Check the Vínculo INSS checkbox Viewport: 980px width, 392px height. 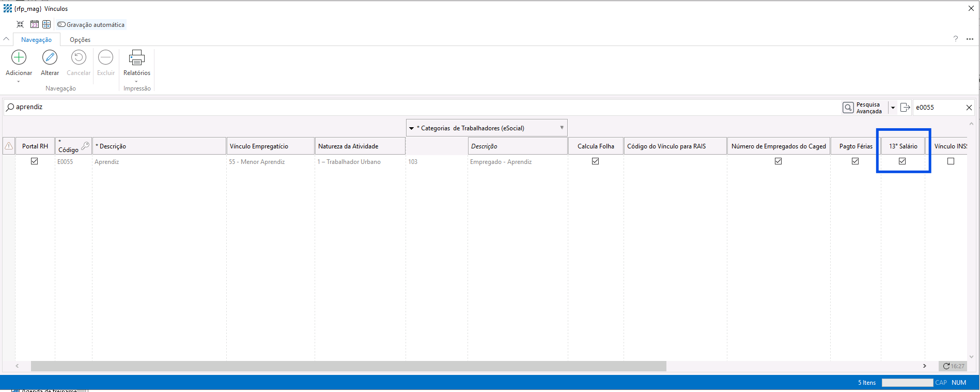(x=951, y=161)
